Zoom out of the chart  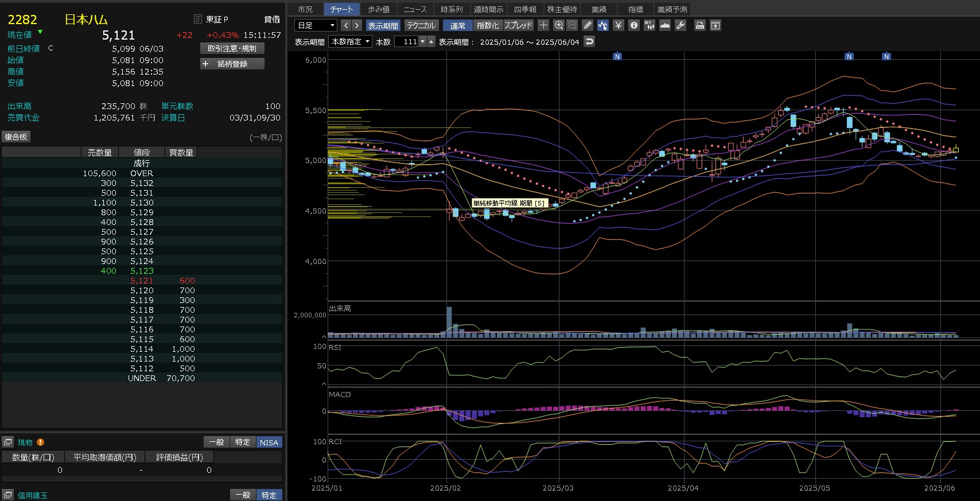click(572, 25)
